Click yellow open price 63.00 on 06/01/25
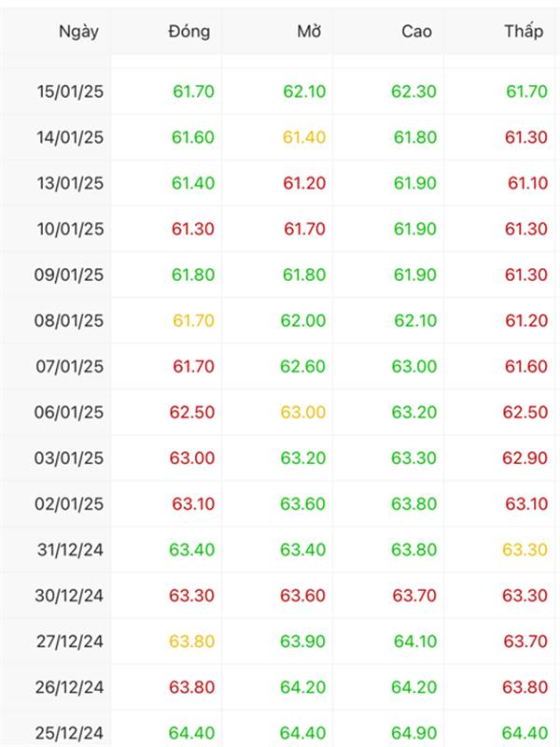The height and width of the screenshot is (747, 560). (303, 412)
